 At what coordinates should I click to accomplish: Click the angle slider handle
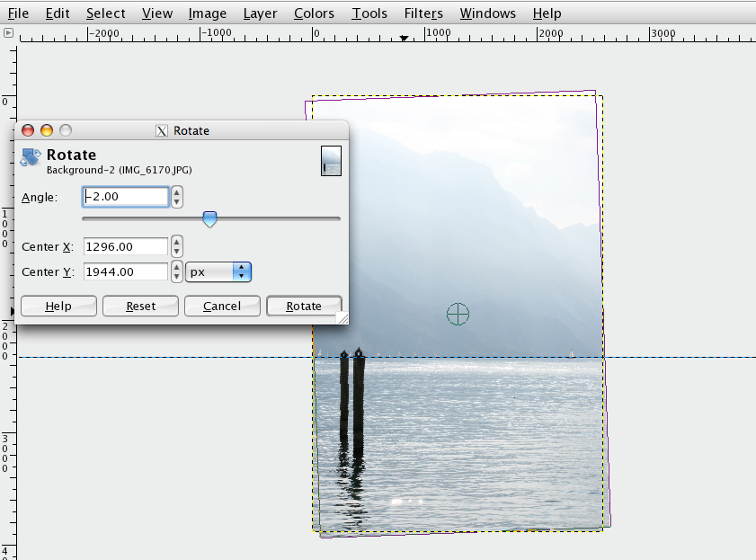coord(211,218)
